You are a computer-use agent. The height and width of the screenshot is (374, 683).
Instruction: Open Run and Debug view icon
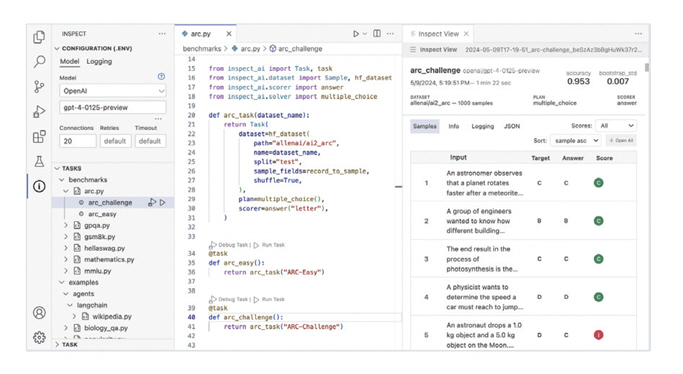pyautogui.click(x=39, y=112)
